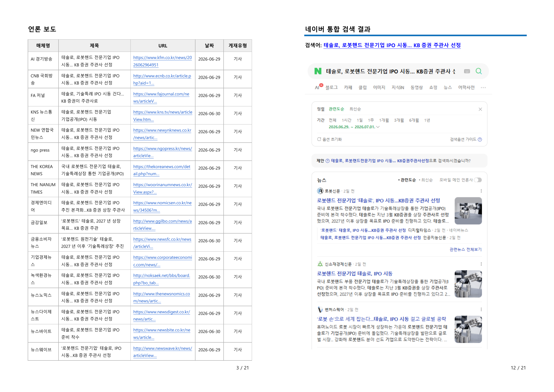Open more options for 로봇신문 article

tap(481, 191)
